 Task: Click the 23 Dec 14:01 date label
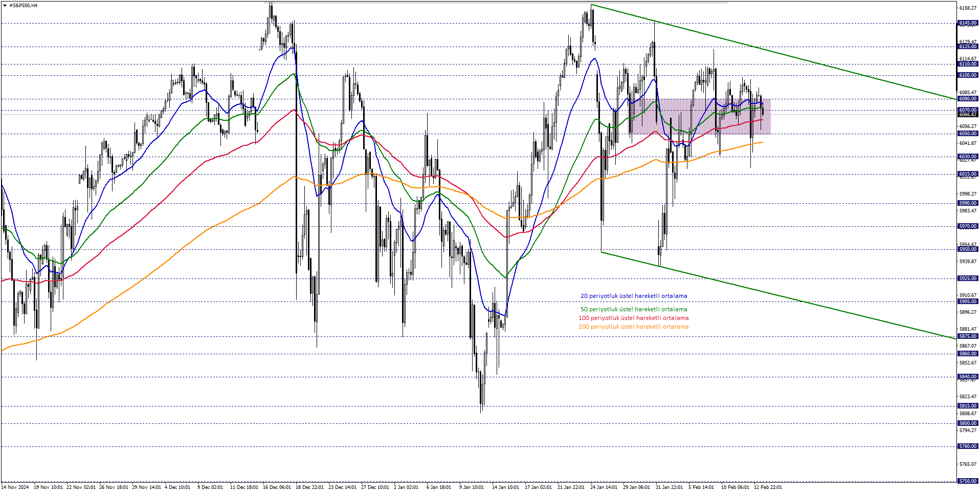[343, 487]
